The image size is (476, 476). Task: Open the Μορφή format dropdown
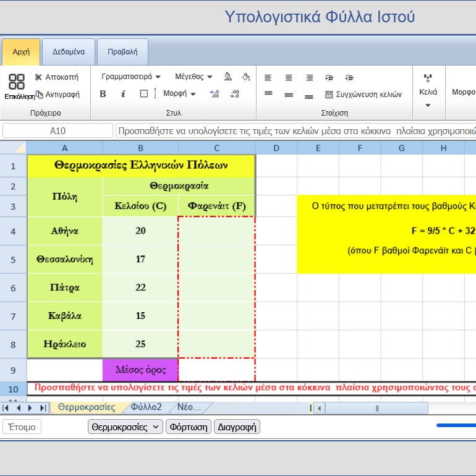tap(179, 93)
